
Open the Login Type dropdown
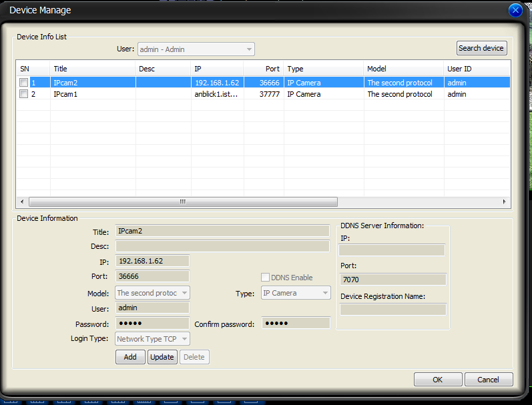(x=152, y=338)
